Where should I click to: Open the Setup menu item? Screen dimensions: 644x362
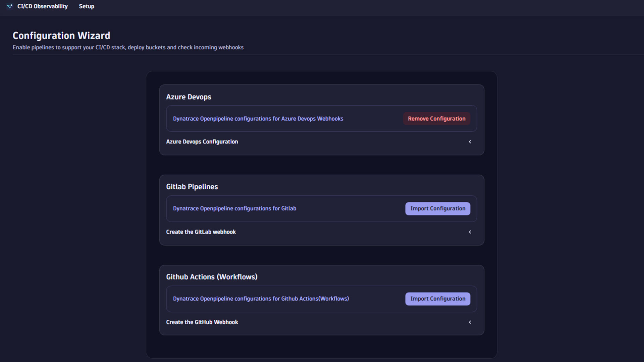click(x=86, y=6)
